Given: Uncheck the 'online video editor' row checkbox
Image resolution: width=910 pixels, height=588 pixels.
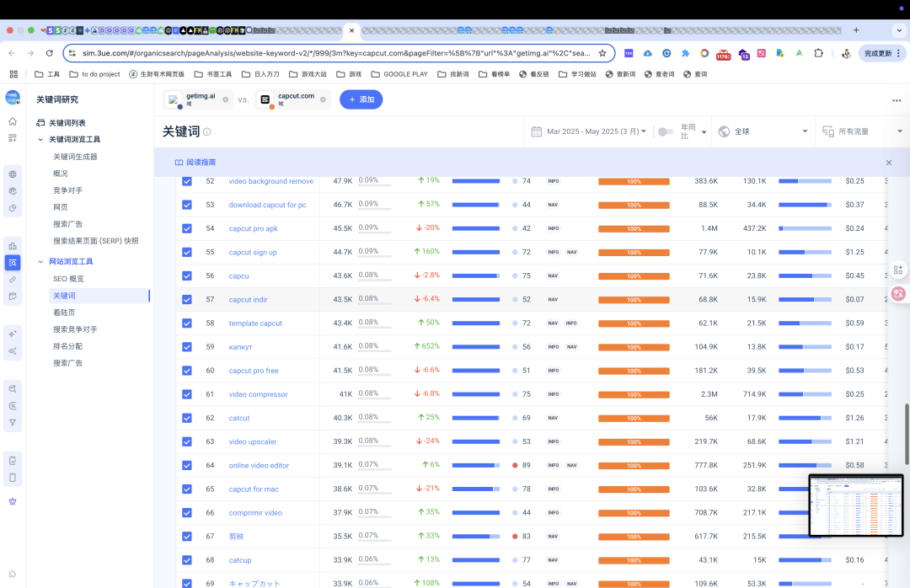Looking at the screenshot, I should [x=187, y=466].
